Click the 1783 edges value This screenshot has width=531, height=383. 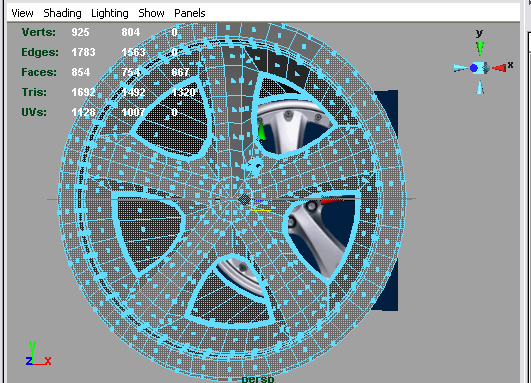point(83,52)
